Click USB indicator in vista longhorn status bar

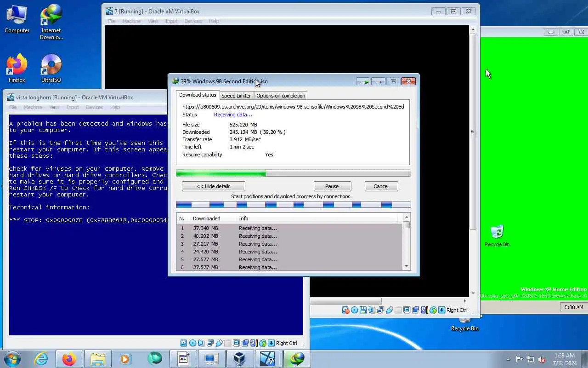[219, 343]
